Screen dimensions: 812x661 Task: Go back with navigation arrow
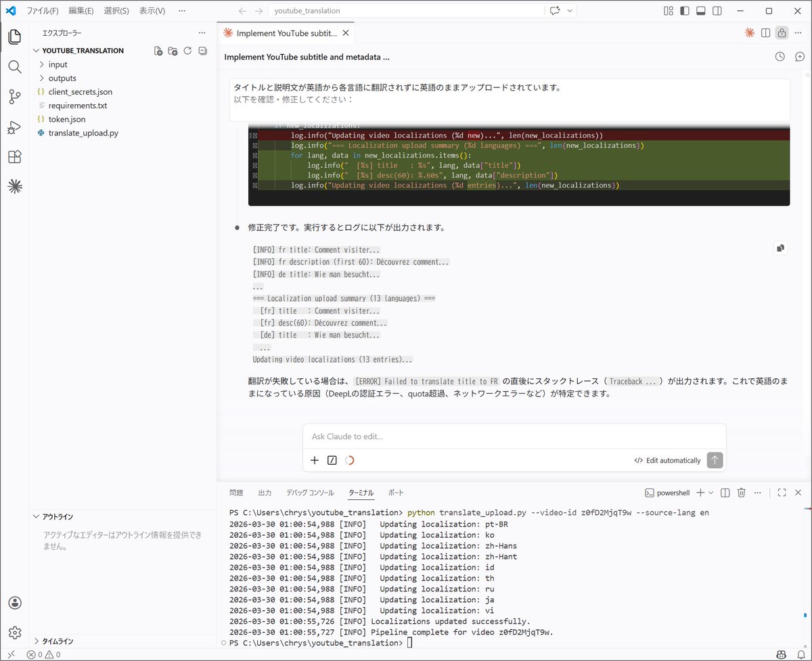click(243, 11)
